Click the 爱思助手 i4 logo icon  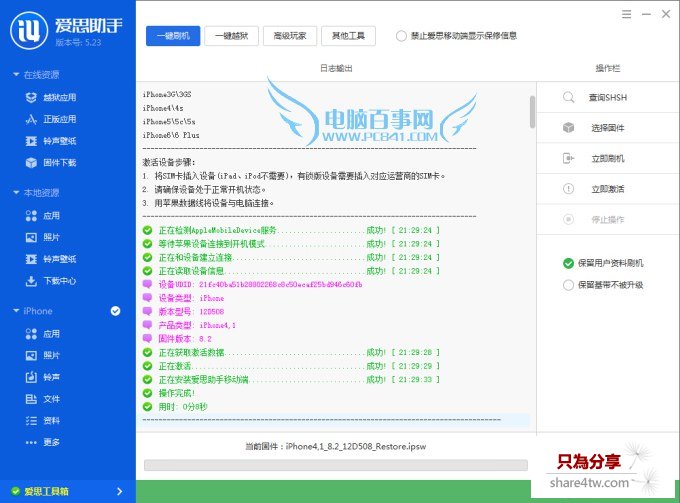click(x=29, y=30)
